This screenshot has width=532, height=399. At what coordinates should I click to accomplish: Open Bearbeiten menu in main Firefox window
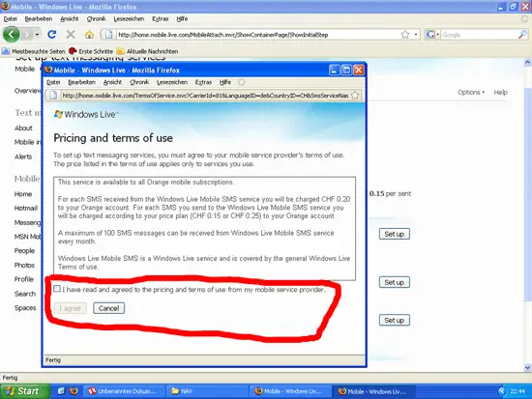[39, 19]
